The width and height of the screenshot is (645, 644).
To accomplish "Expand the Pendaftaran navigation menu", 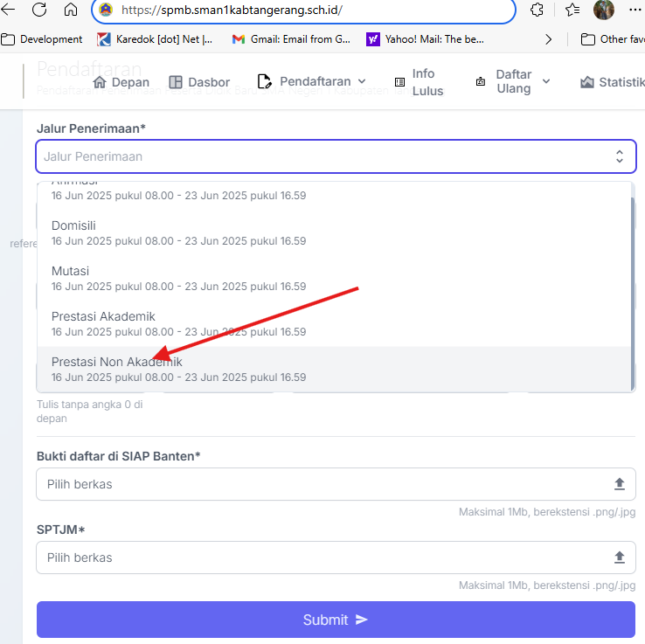I will (312, 82).
